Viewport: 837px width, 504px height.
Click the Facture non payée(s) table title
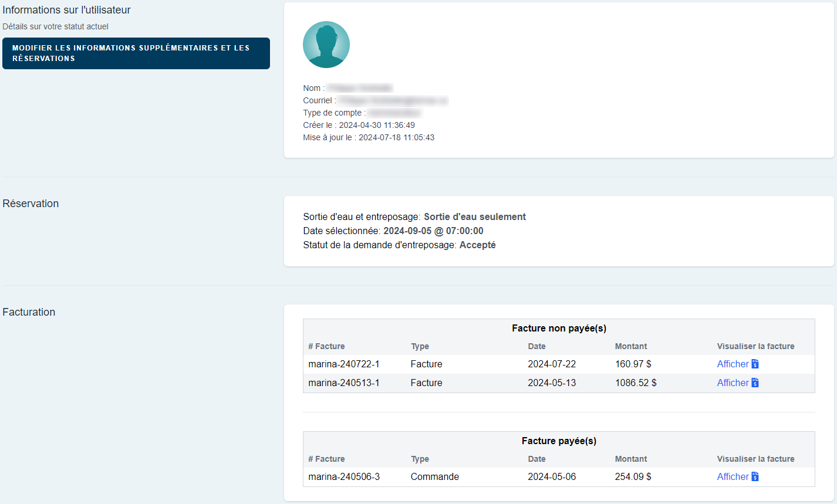click(559, 328)
